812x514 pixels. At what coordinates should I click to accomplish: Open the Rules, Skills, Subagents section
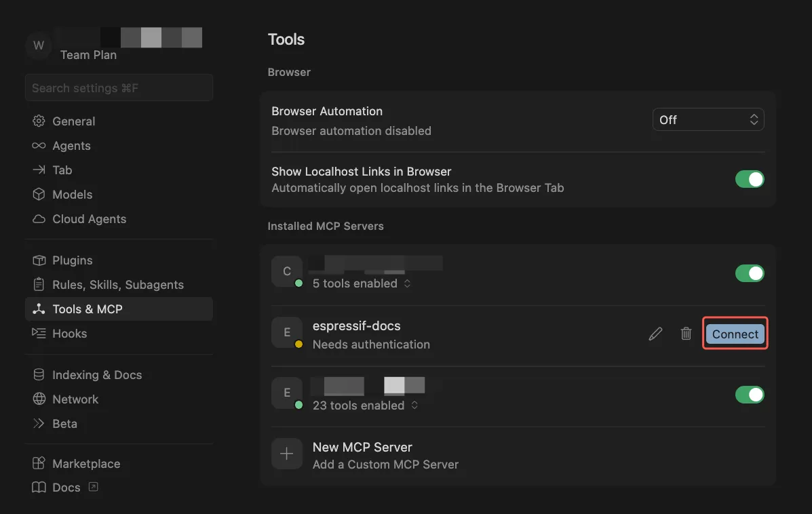point(117,285)
